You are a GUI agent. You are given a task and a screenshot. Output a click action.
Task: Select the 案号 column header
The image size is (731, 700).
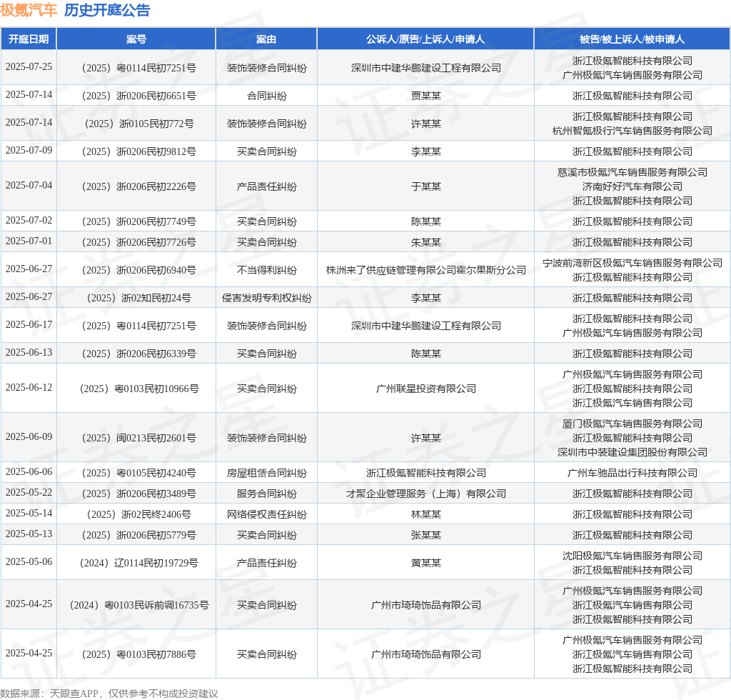tap(136, 39)
